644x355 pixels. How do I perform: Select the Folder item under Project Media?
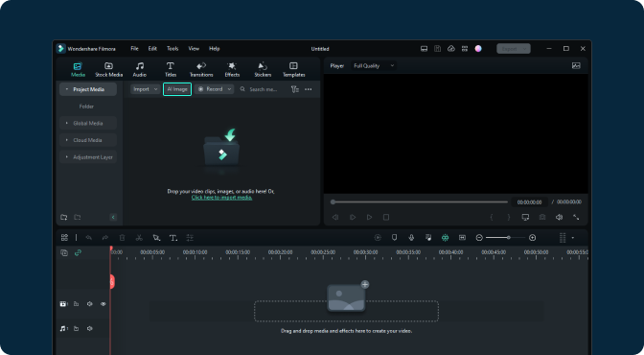(x=86, y=106)
